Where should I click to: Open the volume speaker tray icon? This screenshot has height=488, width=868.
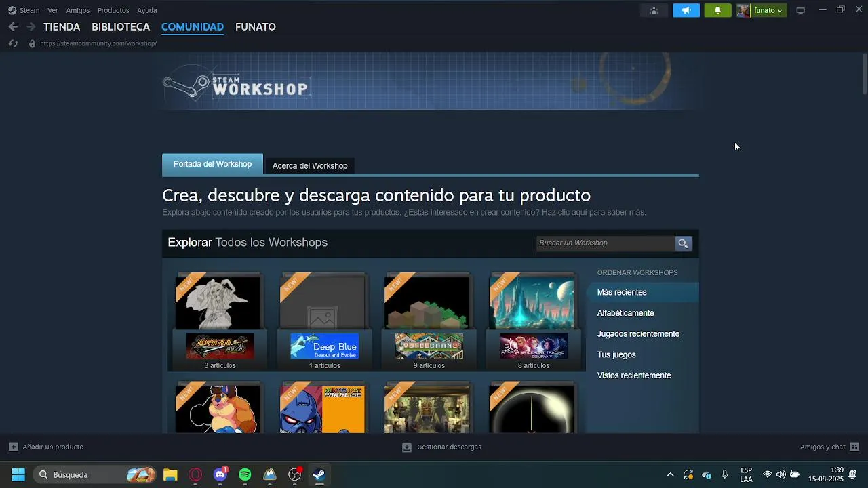[781, 474]
